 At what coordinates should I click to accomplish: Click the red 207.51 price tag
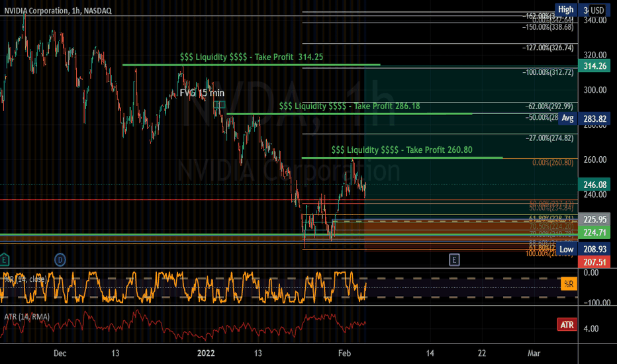pos(594,262)
